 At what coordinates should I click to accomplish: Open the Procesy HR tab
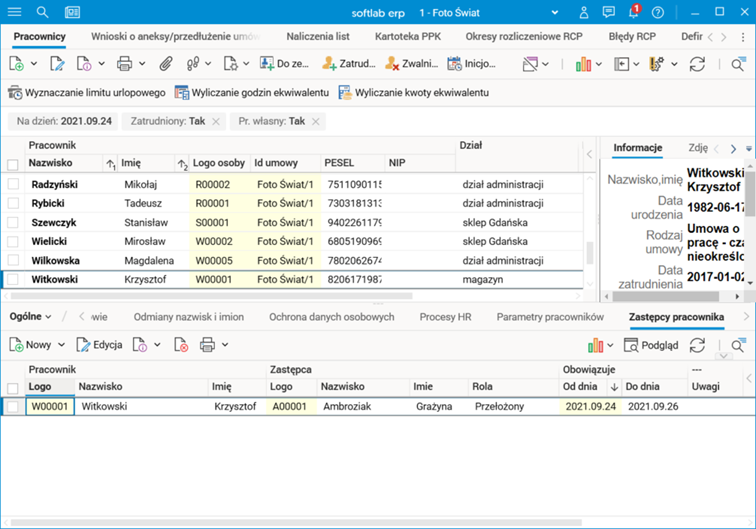pos(446,316)
